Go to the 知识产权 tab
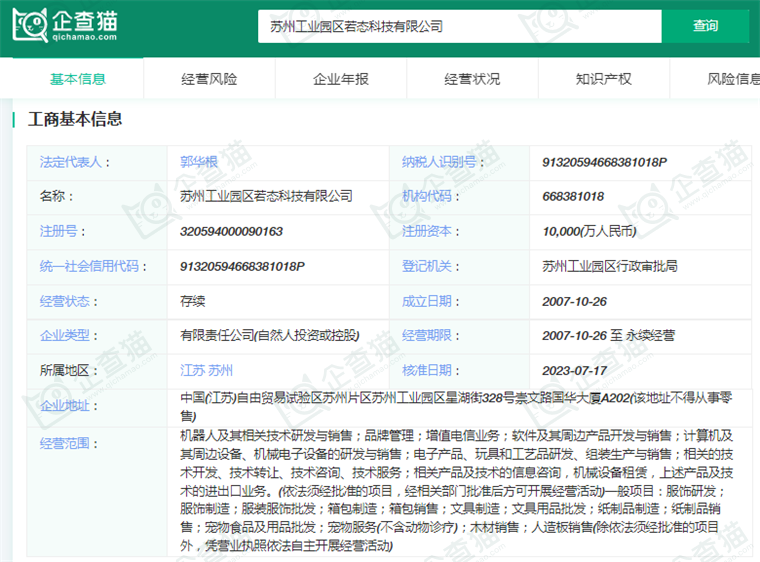 tap(603, 79)
